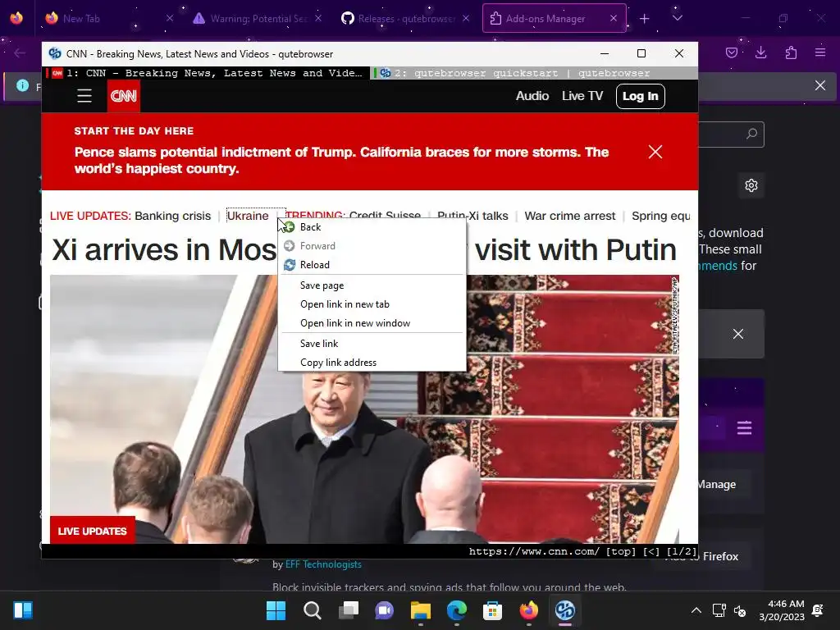Viewport: 840px width, 630px height.
Task: Click the Firefox info icon in notification
Action: tap(22, 85)
